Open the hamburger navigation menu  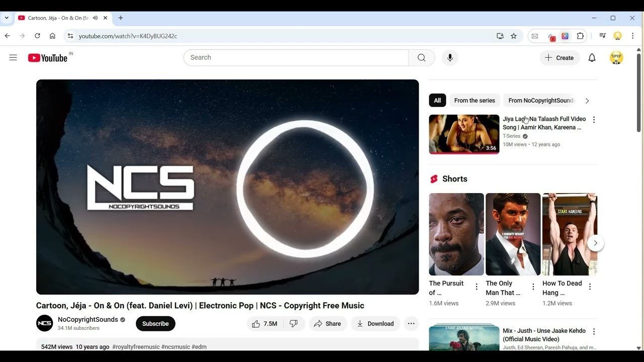point(13,57)
